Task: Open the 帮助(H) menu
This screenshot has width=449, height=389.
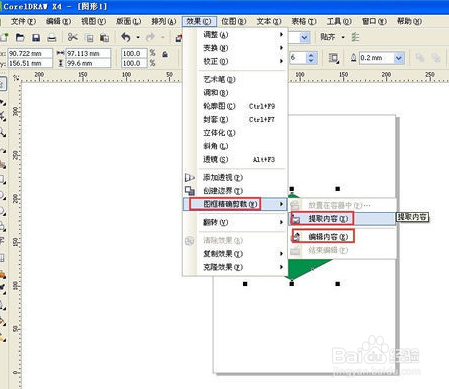Action: 409,21
